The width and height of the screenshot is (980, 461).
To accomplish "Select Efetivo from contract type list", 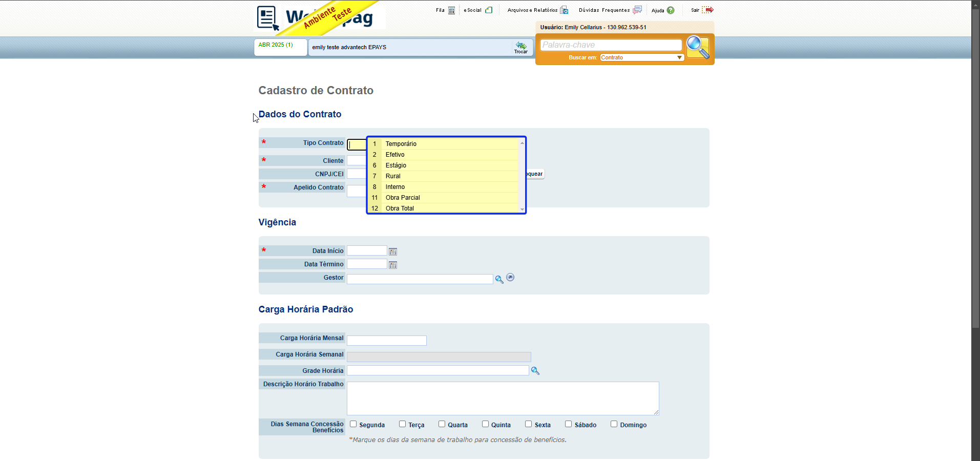I will [x=444, y=155].
